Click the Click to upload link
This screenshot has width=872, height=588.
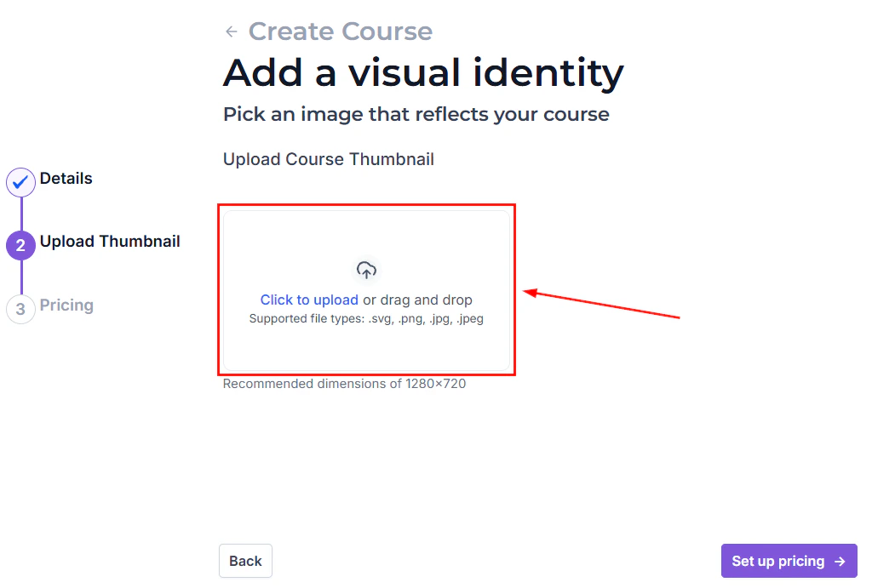pos(309,300)
